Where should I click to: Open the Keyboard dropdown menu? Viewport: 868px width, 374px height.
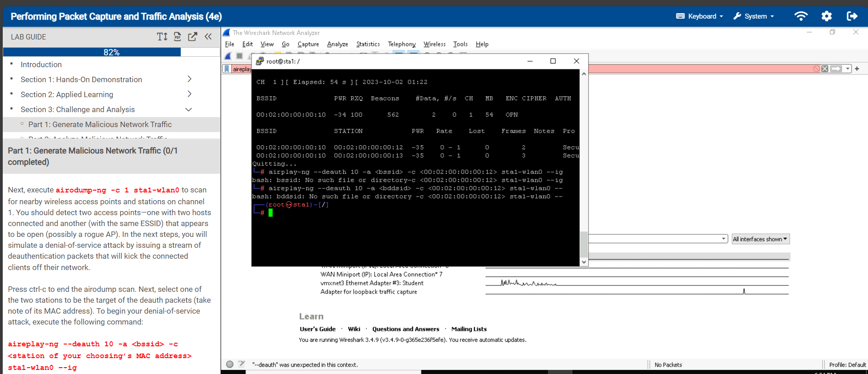(x=700, y=16)
